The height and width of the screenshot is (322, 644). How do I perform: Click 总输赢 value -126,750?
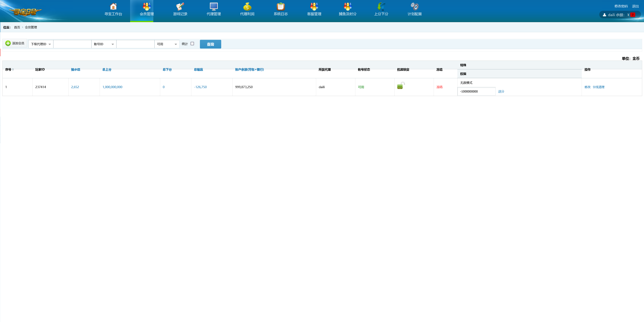click(x=201, y=87)
